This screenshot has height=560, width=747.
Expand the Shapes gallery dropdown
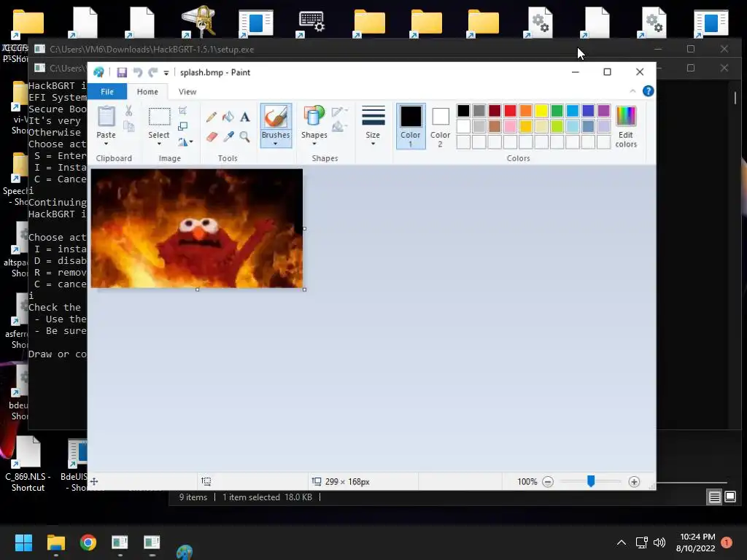pos(314,144)
